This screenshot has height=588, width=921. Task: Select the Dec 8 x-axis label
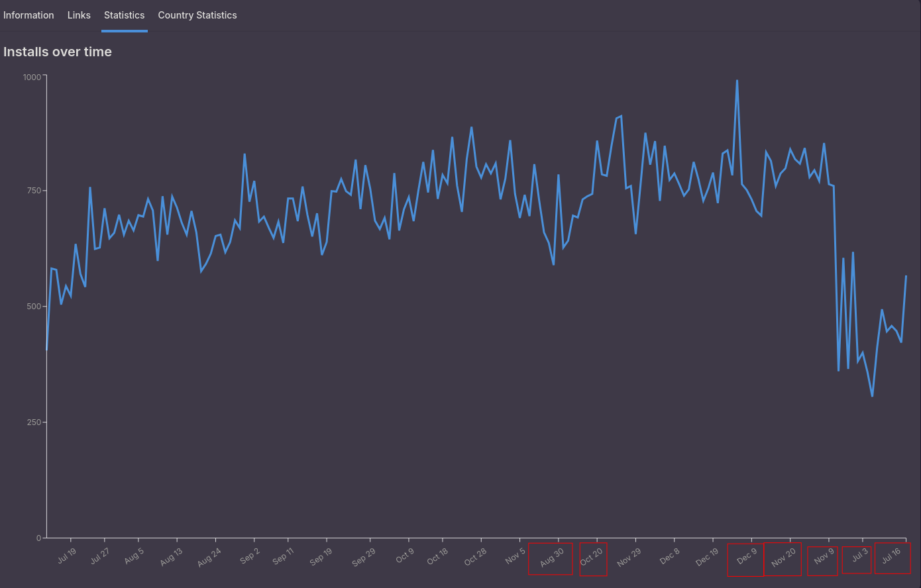(669, 556)
